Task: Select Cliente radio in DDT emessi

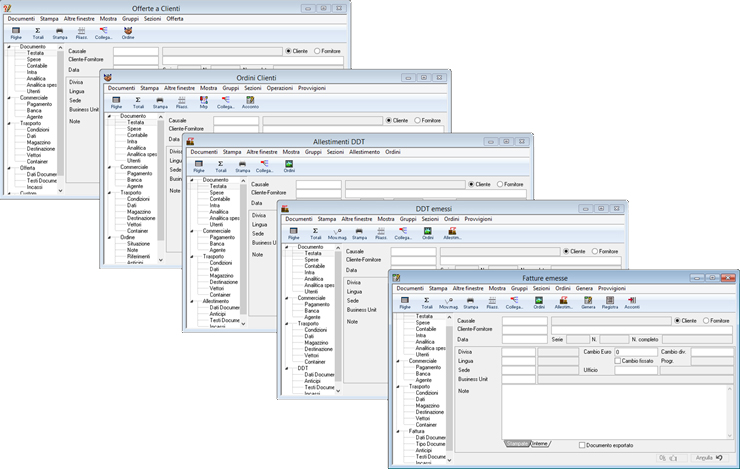Action: click(566, 251)
